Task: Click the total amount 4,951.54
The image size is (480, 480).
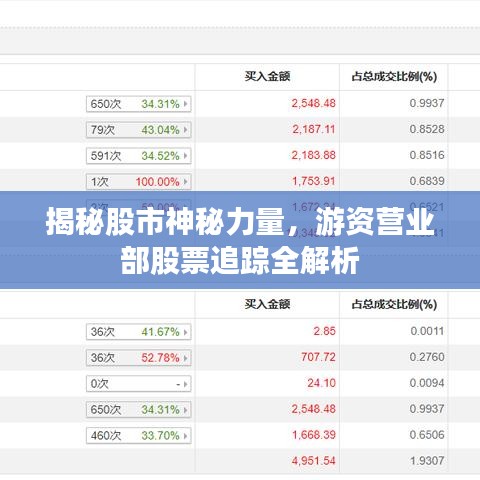Action: [x=314, y=461]
